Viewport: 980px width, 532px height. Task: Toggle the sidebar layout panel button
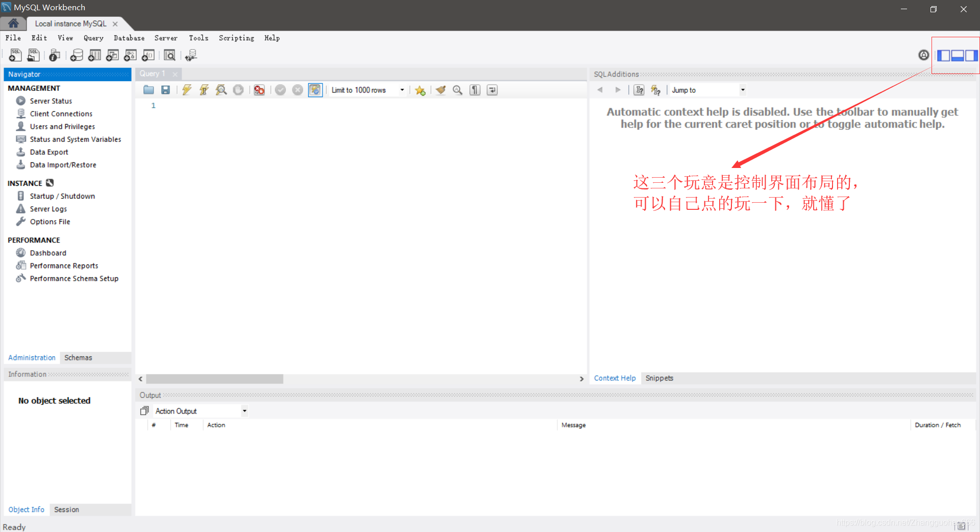(x=943, y=55)
